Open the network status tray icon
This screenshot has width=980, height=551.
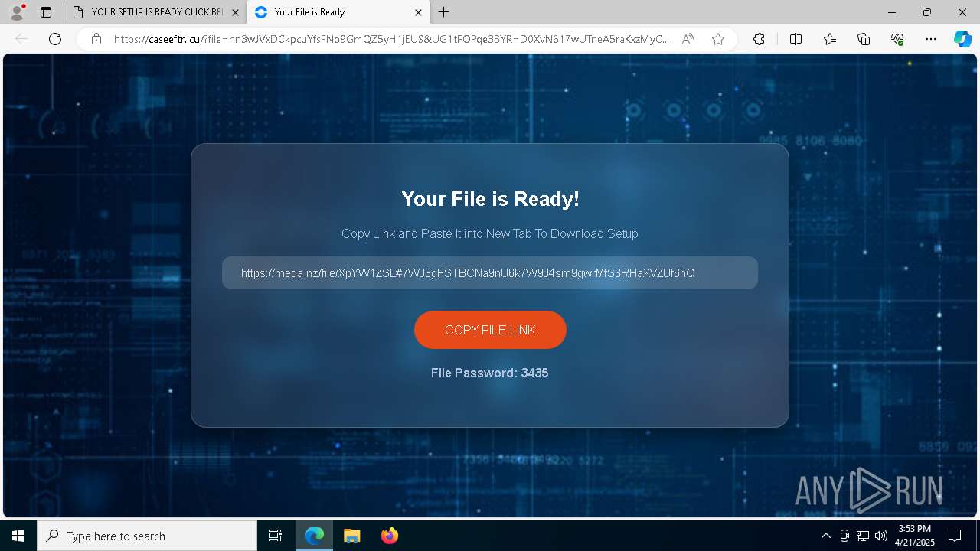863,536
